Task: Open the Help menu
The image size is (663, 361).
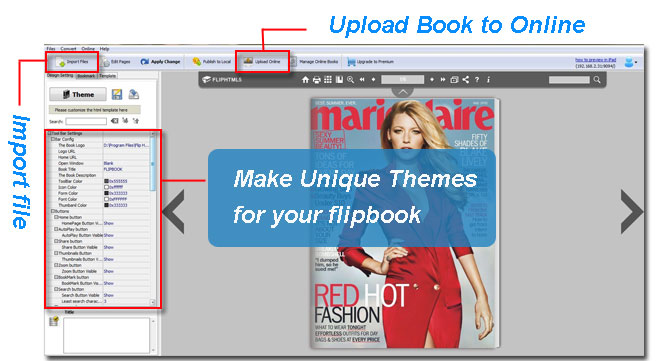Action: pyautogui.click(x=104, y=49)
